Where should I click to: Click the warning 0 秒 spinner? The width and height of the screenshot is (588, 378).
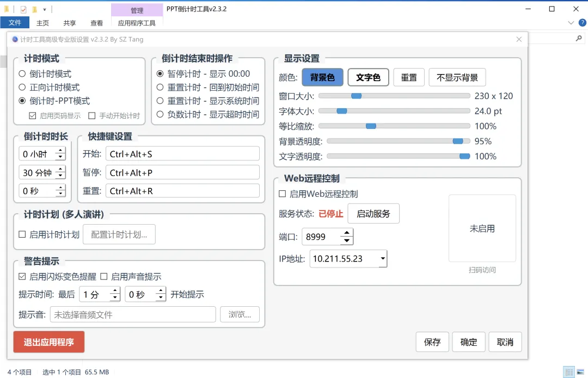[145, 294]
